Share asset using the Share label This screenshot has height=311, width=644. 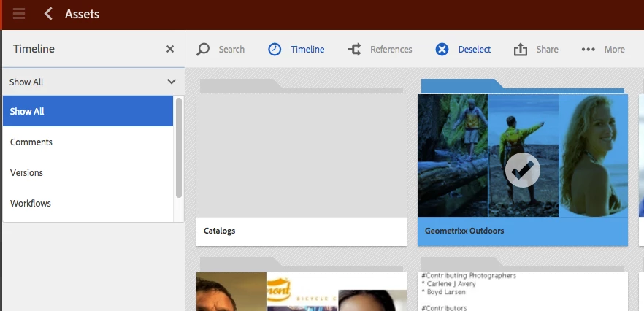tap(548, 50)
